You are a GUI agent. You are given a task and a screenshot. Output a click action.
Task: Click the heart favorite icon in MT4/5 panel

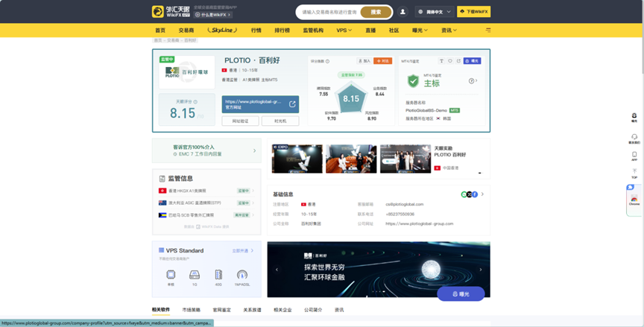click(449, 61)
